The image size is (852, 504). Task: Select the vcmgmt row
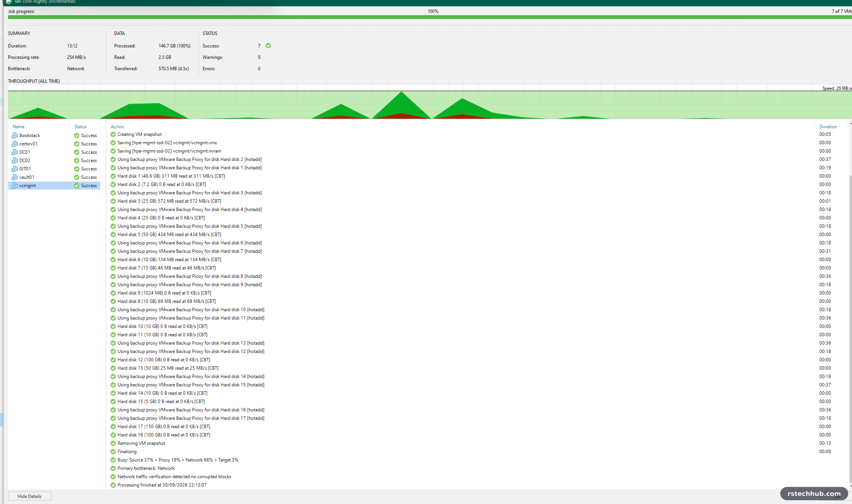point(54,186)
